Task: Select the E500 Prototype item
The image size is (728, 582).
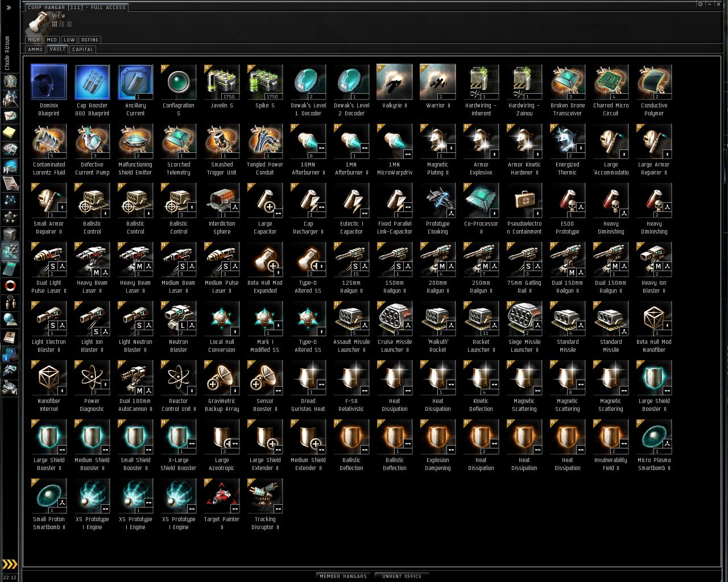Action: coord(568,209)
